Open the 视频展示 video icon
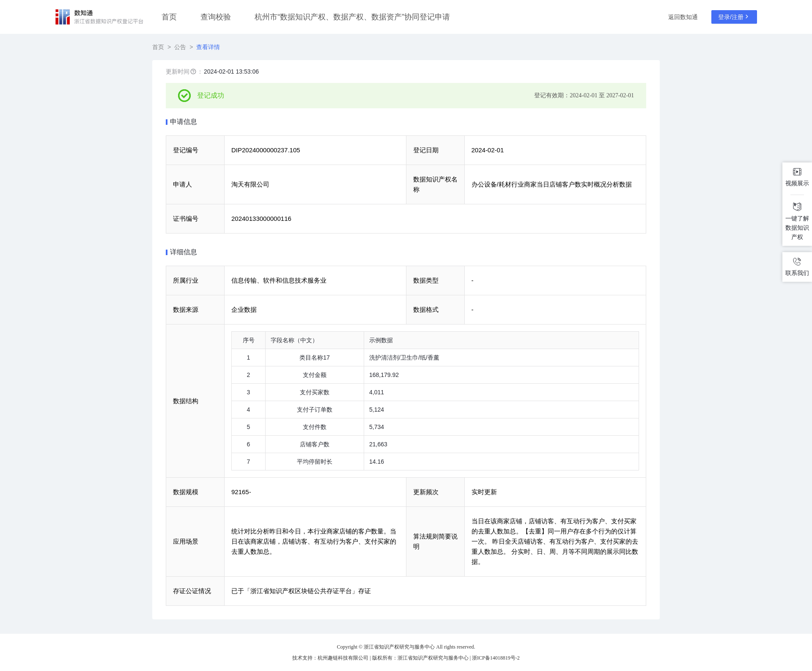Viewport: 812px width, 671px height. tap(797, 172)
